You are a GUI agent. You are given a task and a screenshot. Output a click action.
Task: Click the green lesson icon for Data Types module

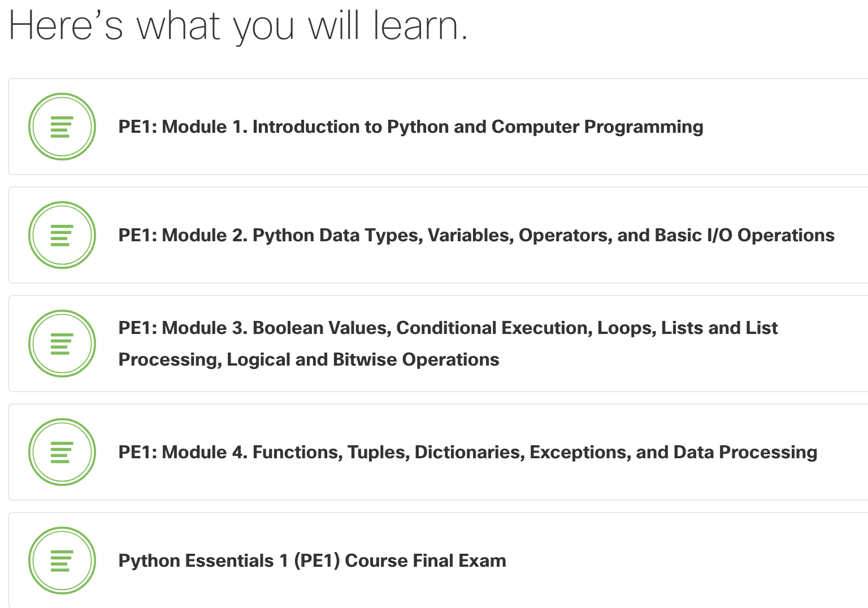click(62, 235)
